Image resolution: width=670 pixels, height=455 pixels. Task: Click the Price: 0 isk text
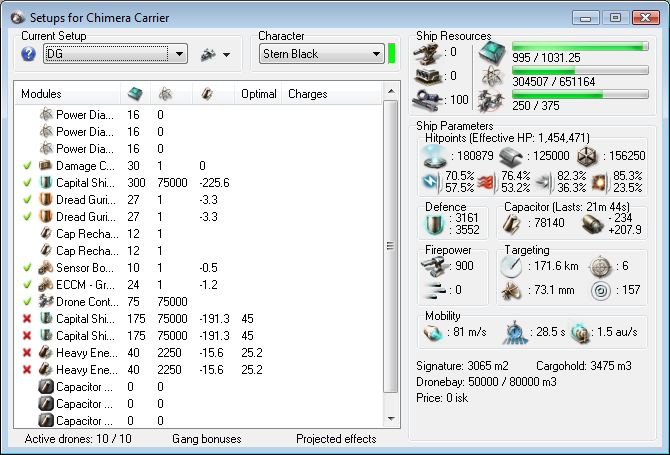[442, 398]
